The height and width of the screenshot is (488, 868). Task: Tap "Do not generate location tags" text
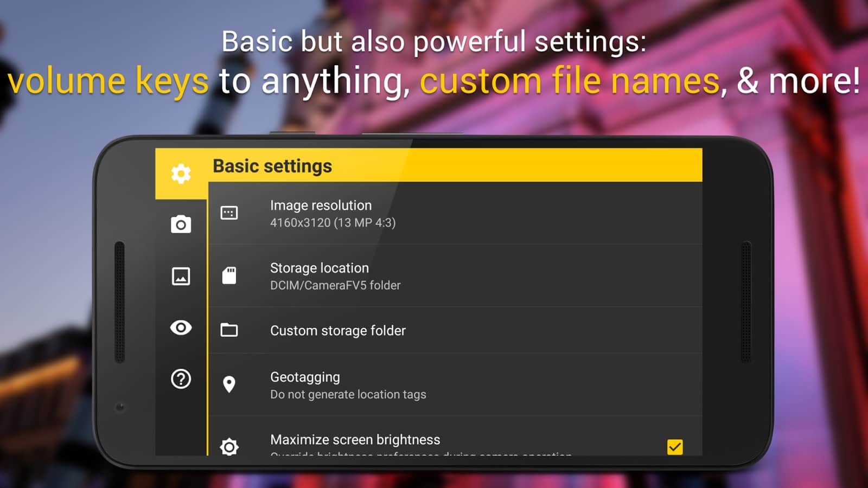[348, 395]
